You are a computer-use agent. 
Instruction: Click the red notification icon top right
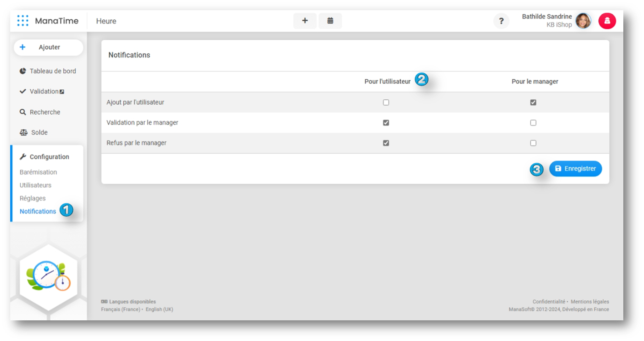[607, 21]
